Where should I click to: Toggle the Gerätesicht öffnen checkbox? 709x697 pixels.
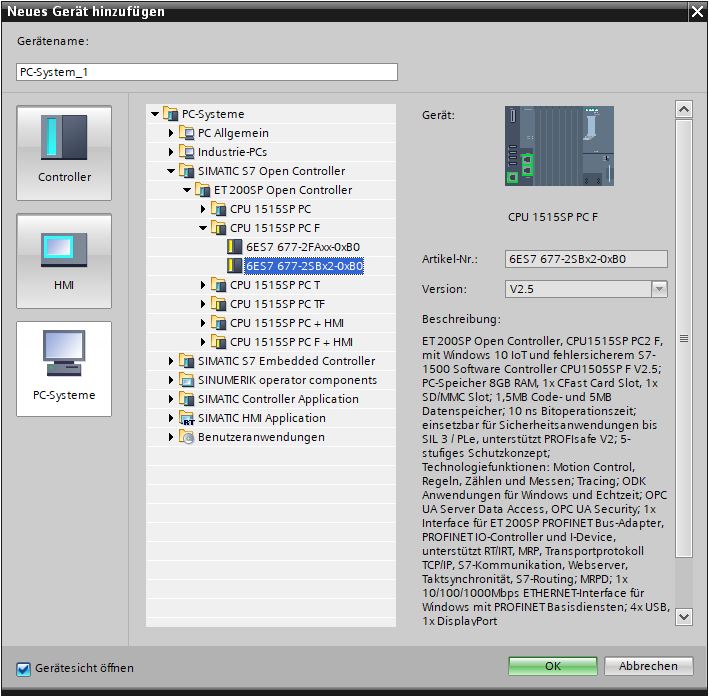click(x=24, y=668)
